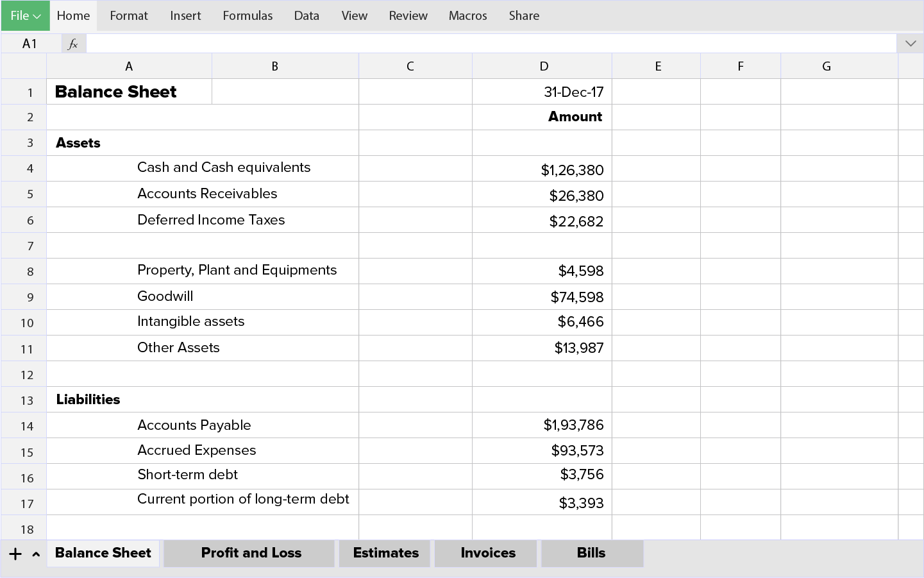Click the Share option
Image resolution: width=924 pixels, height=578 pixels.
click(524, 15)
